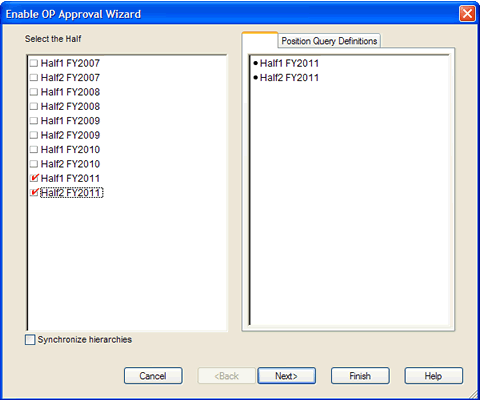The width and height of the screenshot is (480, 400).
Task: Grab the window resize grip corner
Action: tap(473, 394)
